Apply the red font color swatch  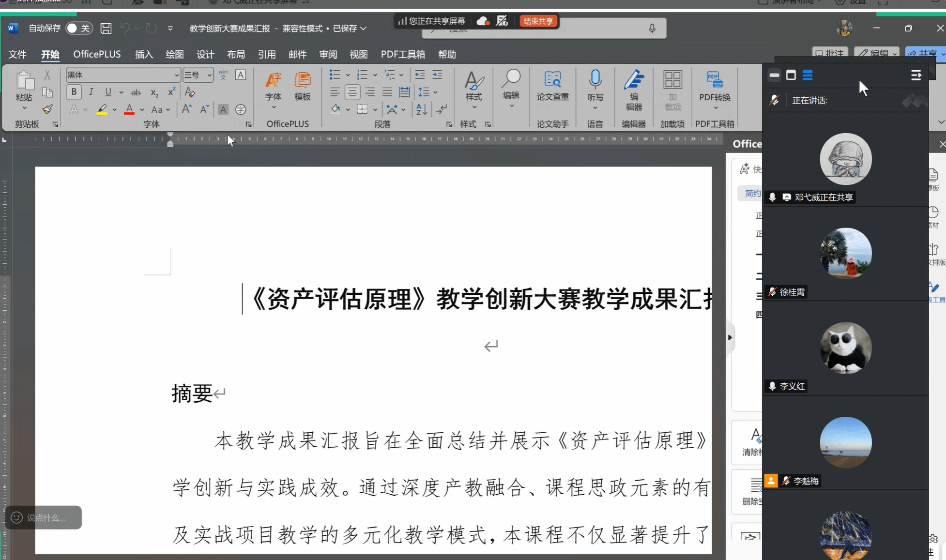129,110
